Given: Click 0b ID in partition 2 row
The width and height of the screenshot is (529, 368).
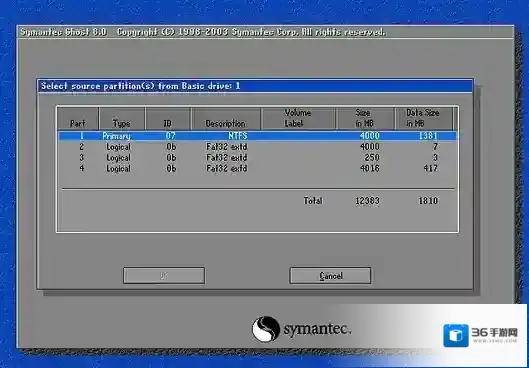Looking at the screenshot, I should coord(171,147).
